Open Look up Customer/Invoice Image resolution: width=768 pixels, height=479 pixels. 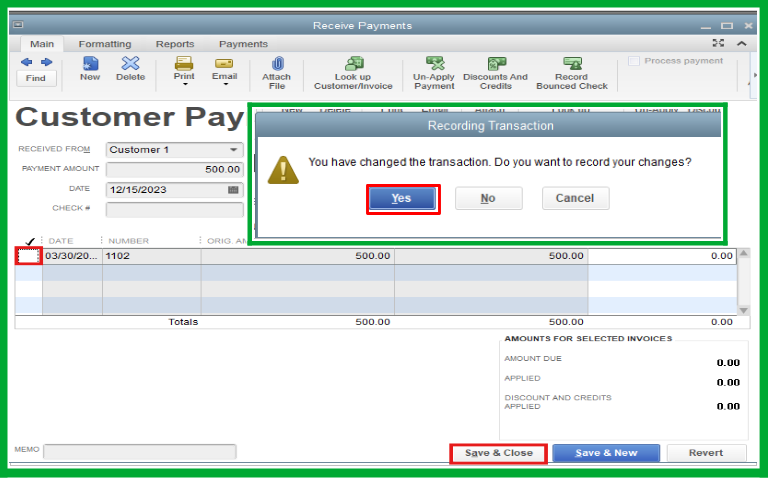pos(353,73)
